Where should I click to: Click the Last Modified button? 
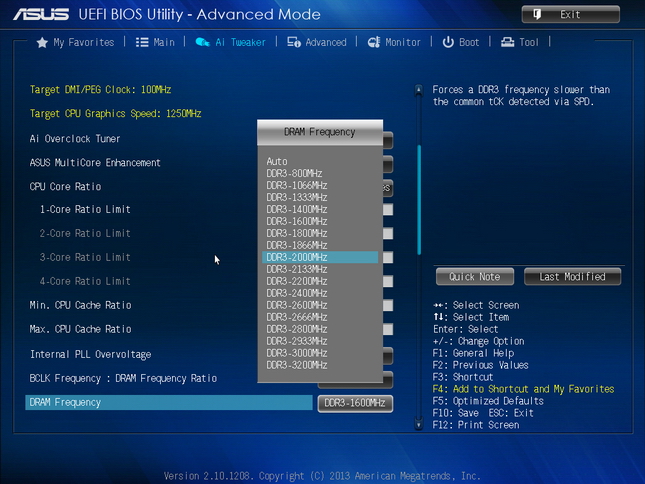tap(572, 277)
